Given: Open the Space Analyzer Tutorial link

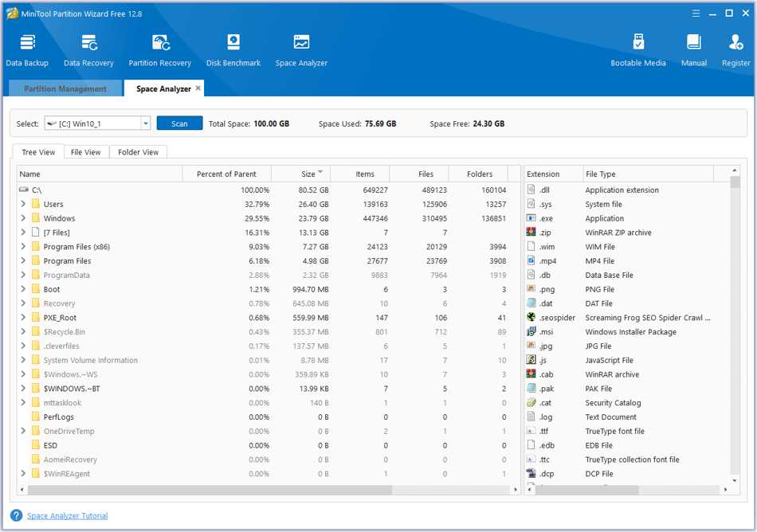Looking at the screenshot, I should click(67, 516).
